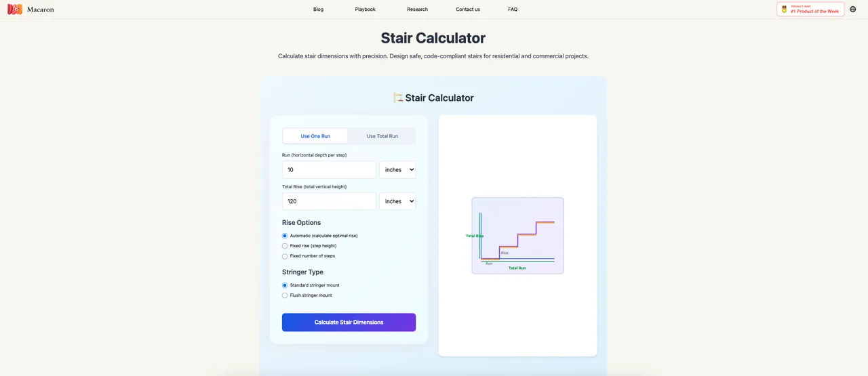Image resolution: width=868 pixels, height=376 pixels.
Task: Choose Fixed number of steps option
Action: tap(285, 256)
